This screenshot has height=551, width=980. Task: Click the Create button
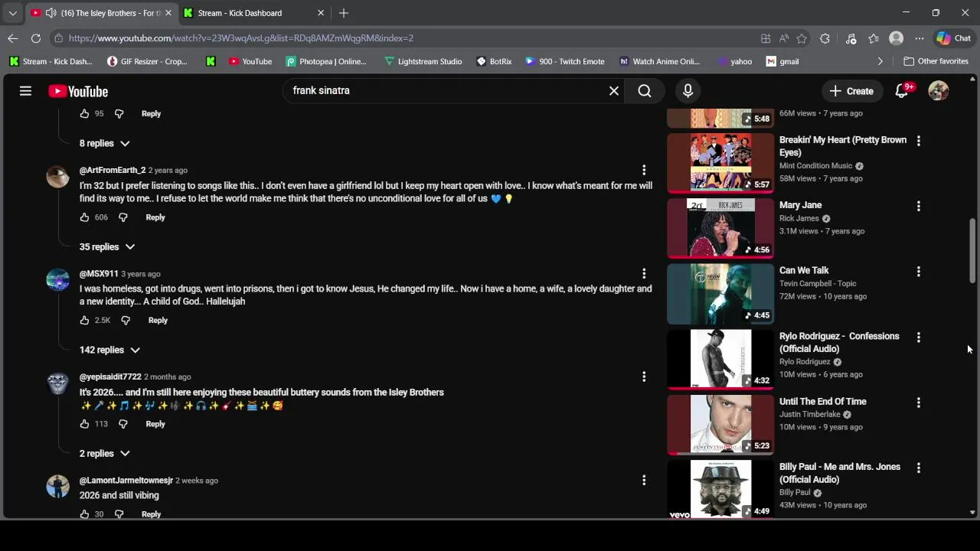851,91
